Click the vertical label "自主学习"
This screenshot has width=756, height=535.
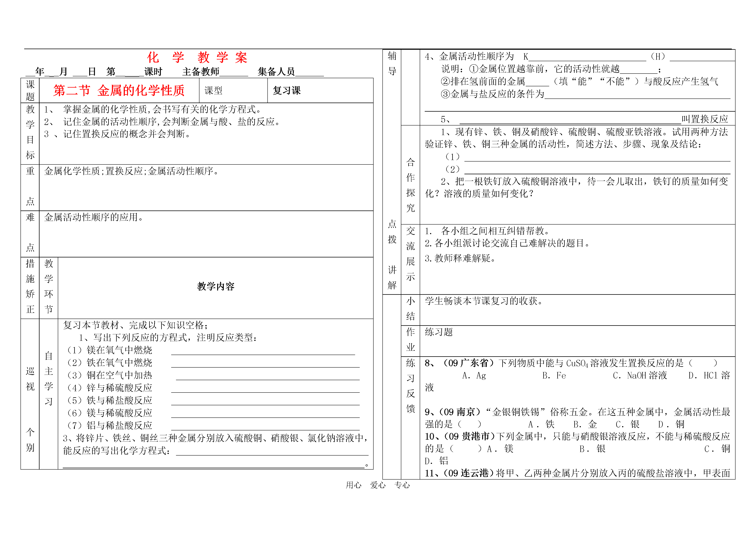coord(49,379)
